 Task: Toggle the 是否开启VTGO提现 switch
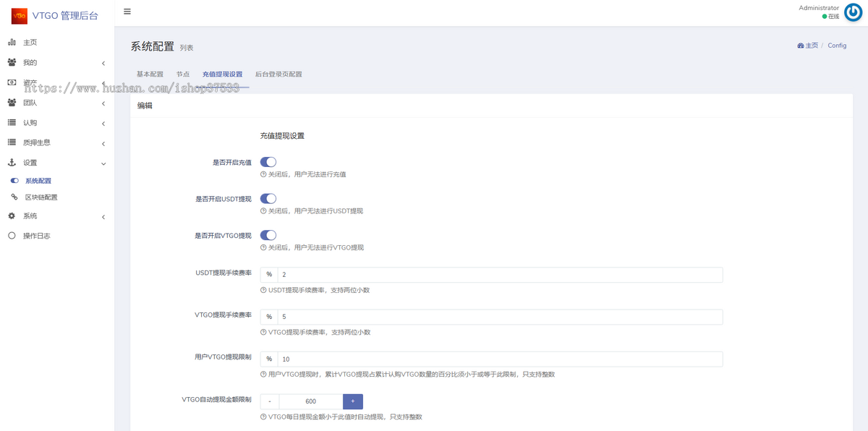pos(268,234)
